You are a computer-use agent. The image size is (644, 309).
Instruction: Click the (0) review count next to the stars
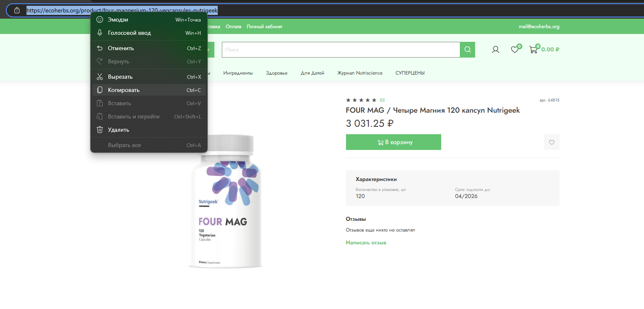click(382, 100)
